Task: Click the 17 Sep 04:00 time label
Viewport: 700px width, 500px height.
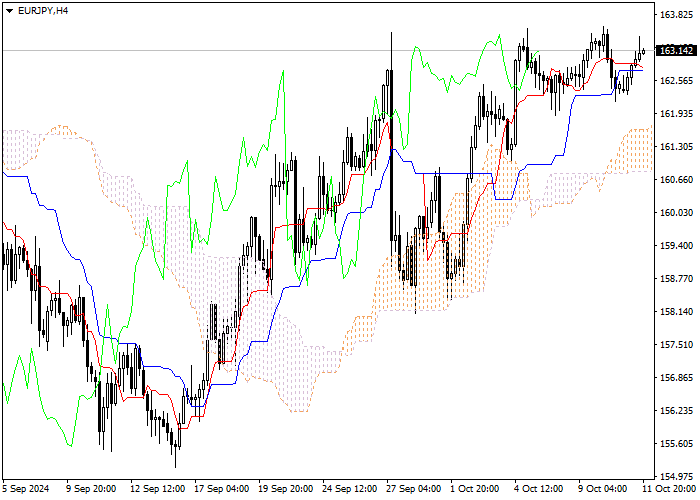Action: tap(221, 489)
